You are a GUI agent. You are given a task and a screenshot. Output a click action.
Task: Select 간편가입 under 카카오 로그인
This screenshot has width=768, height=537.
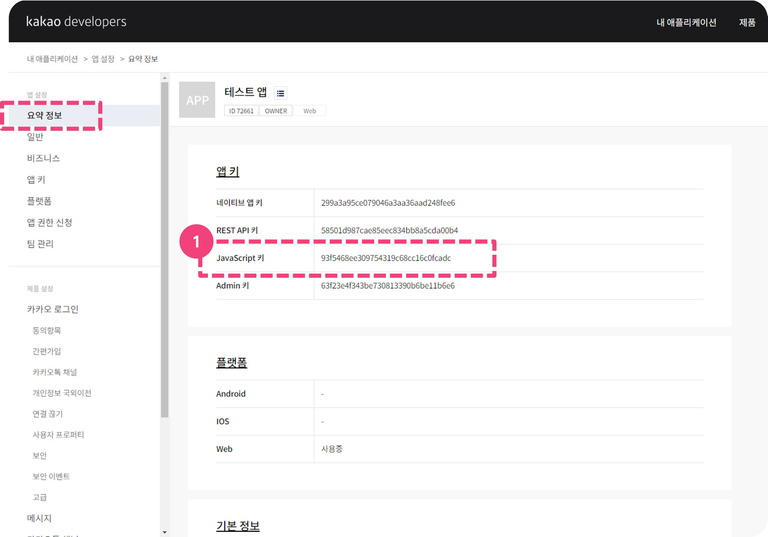click(x=47, y=351)
